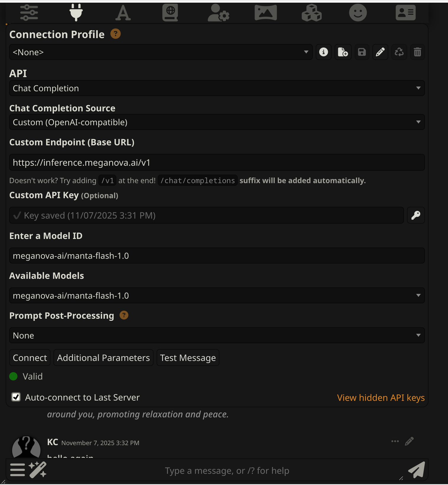Viewport: 448px width, 485px height.
Task: Open the API Connections plug tab
Action: [76, 13]
